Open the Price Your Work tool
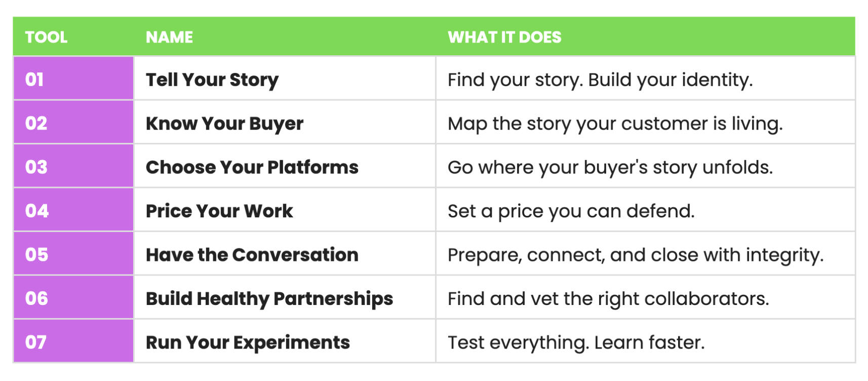 [x=219, y=211]
